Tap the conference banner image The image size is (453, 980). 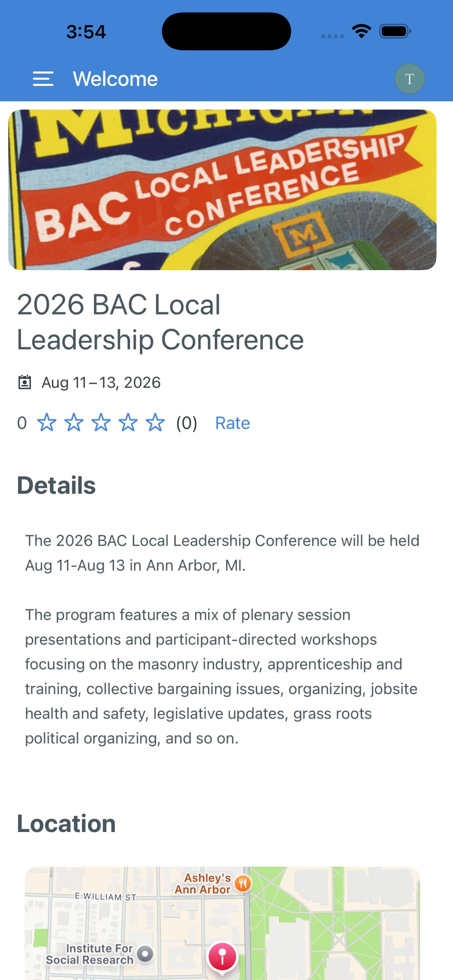click(222, 190)
